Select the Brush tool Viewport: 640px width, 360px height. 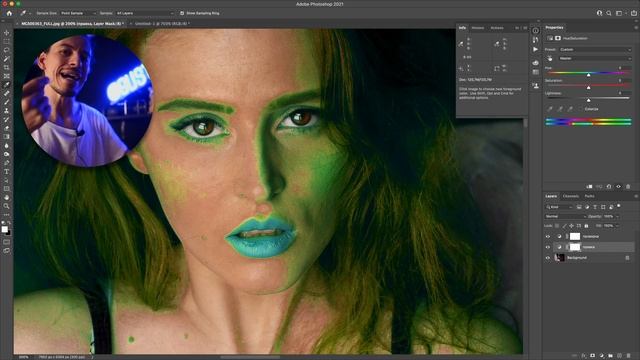[7, 102]
